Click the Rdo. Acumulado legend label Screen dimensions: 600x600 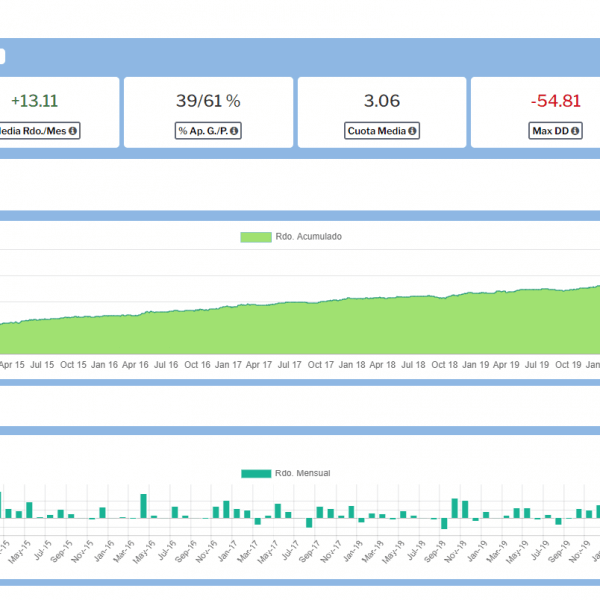[308, 236]
